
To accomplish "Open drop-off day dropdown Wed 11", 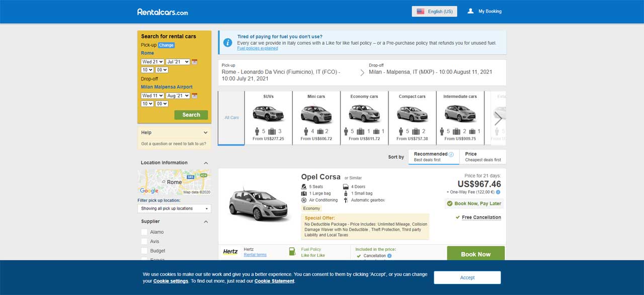I will click(x=152, y=95).
